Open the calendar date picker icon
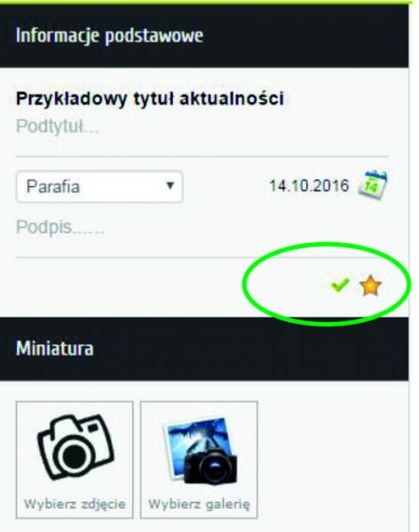 pos(373,185)
